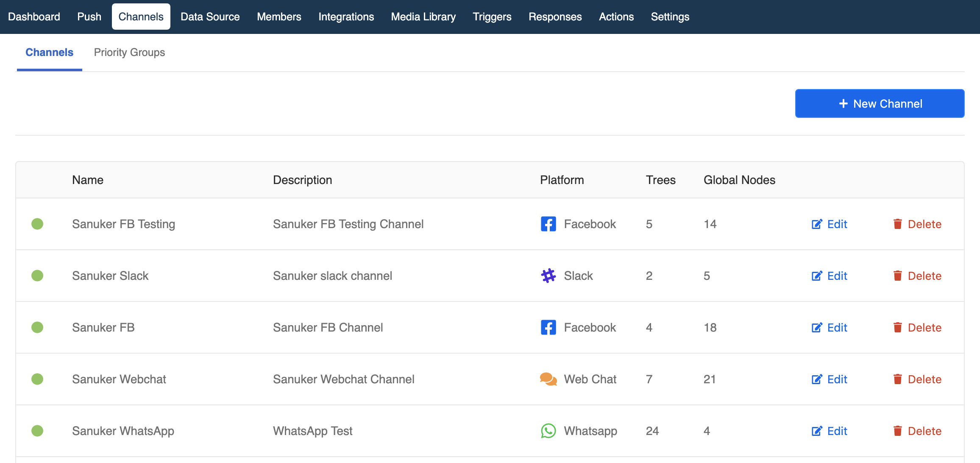This screenshot has width=980, height=463.
Task: Click the Global Nodes column header
Action: [740, 180]
